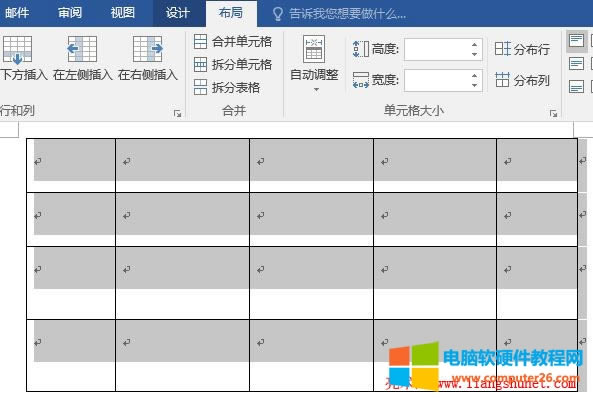This screenshot has width=593, height=398.
Task: Click the 拆分表格 label
Action: click(236, 88)
